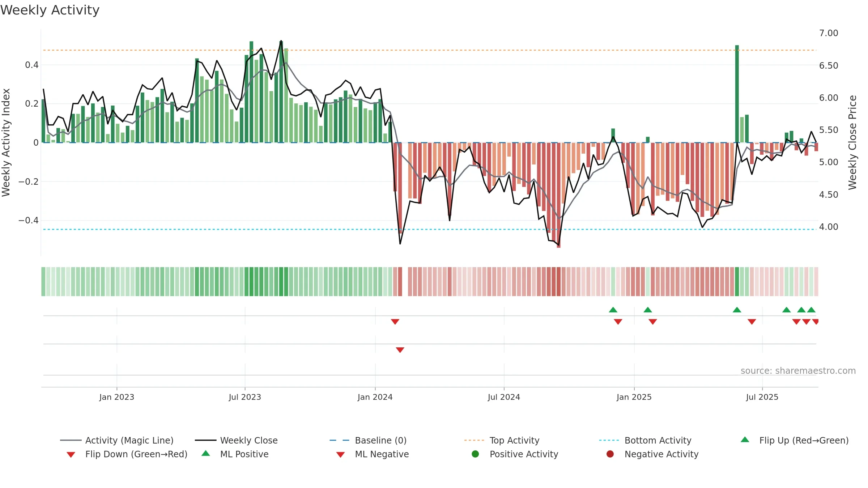
Task: Click the Jan 2025 axis label
Action: click(x=634, y=397)
